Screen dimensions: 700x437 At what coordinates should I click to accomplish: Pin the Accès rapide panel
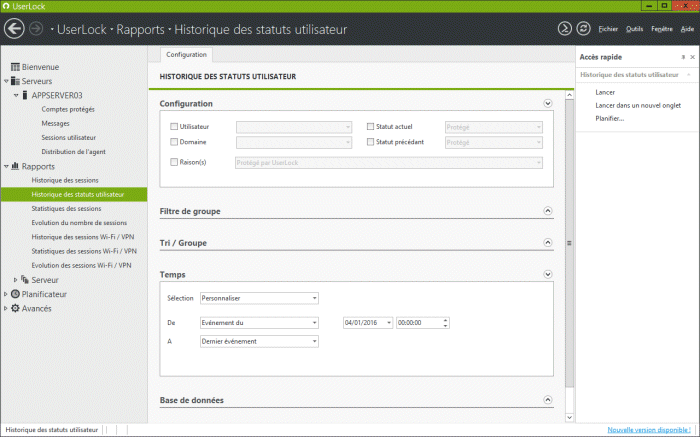(683, 57)
